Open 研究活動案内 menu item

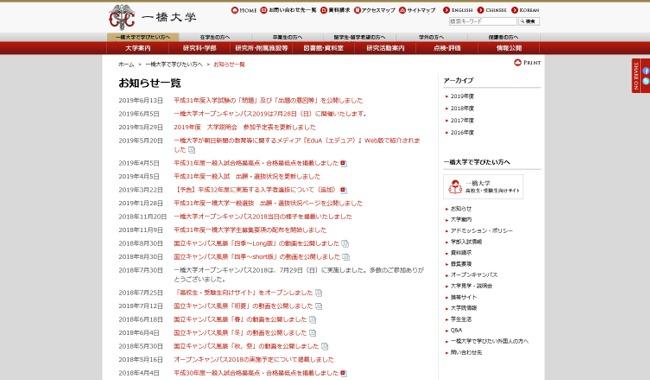pos(385,48)
